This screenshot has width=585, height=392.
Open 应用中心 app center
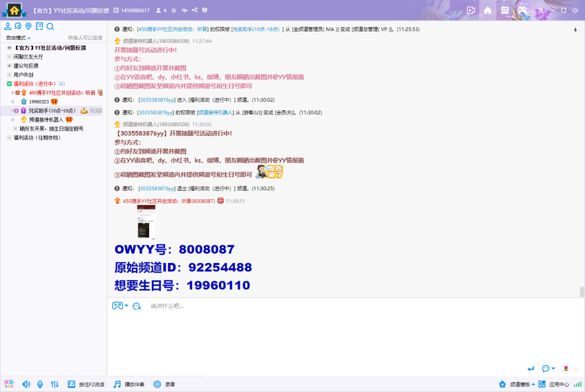click(554, 384)
